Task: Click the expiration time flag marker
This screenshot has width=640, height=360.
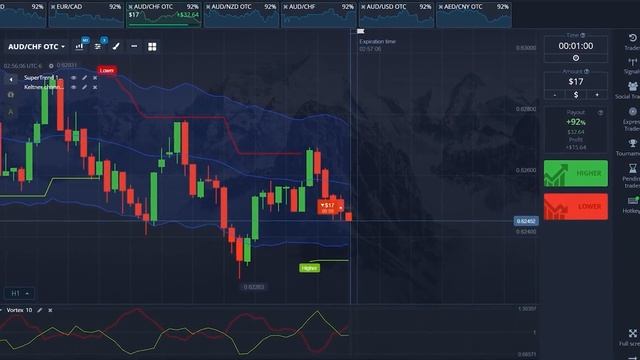Action: point(360,31)
